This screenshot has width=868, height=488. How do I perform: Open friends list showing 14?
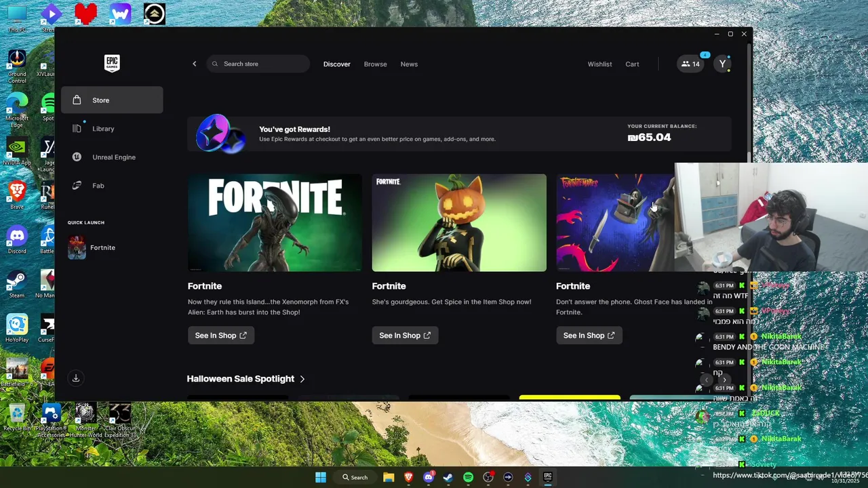point(690,64)
